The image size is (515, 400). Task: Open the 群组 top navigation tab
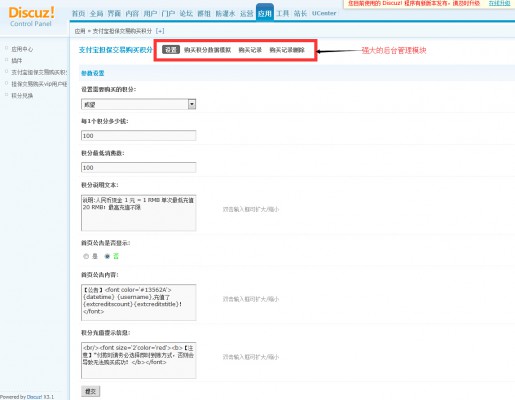(x=204, y=14)
